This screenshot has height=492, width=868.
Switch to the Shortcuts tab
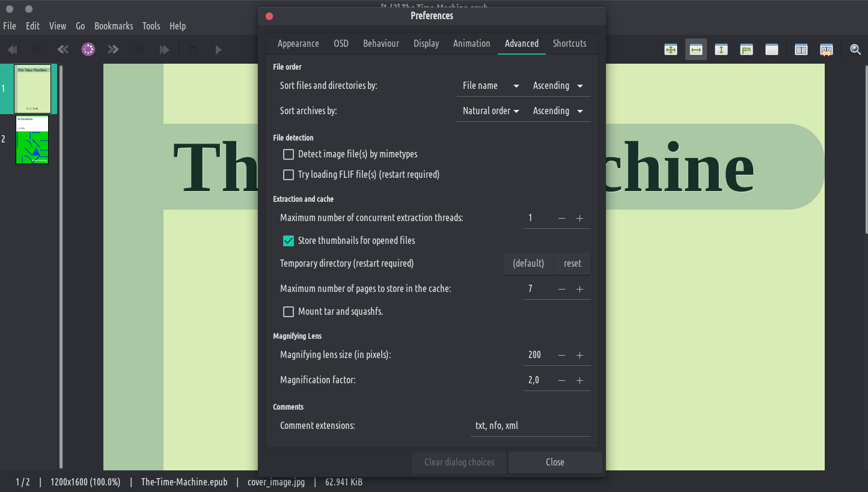tap(569, 44)
